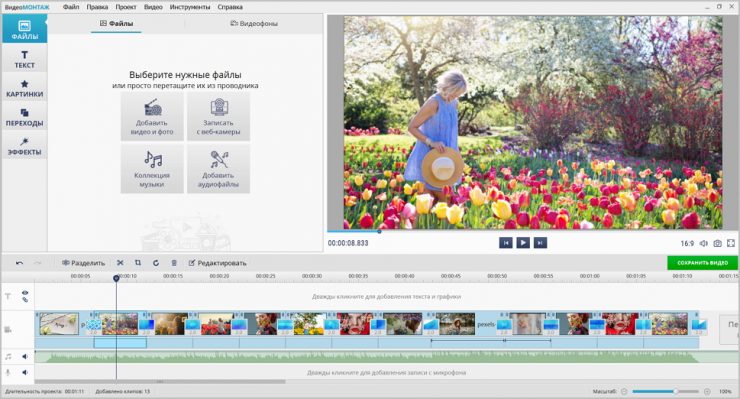The width and height of the screenshot is (740, 399).
Task: Open the 16:9 aspect ratio selector
Action: coord(687,244)
